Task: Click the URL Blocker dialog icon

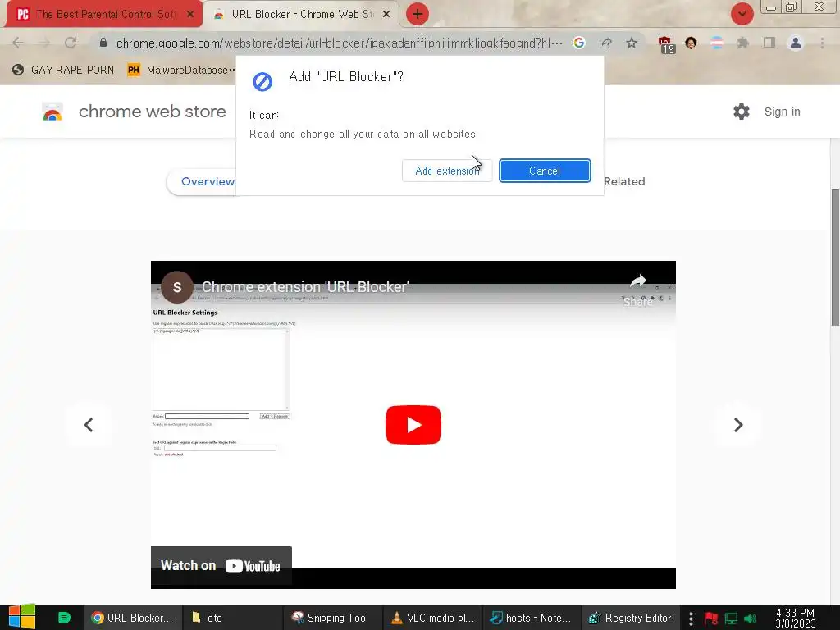Action: [x=262, y=82]
